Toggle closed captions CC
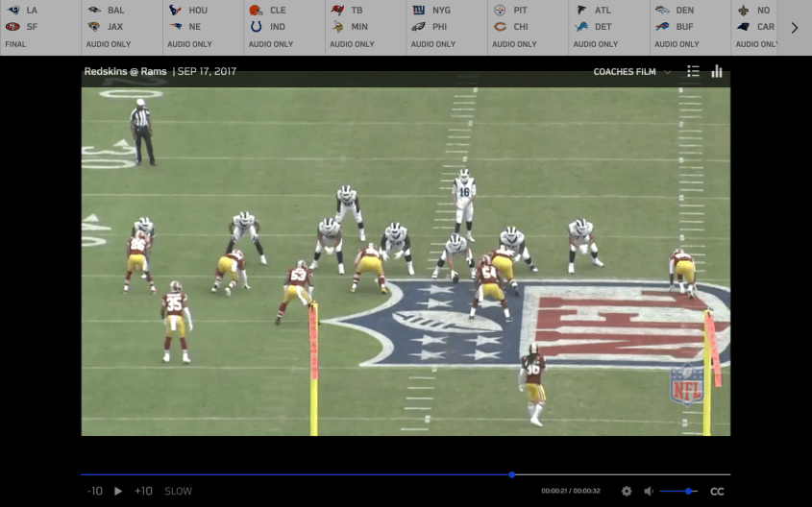 pyautogui.click(x=717, y=491)
